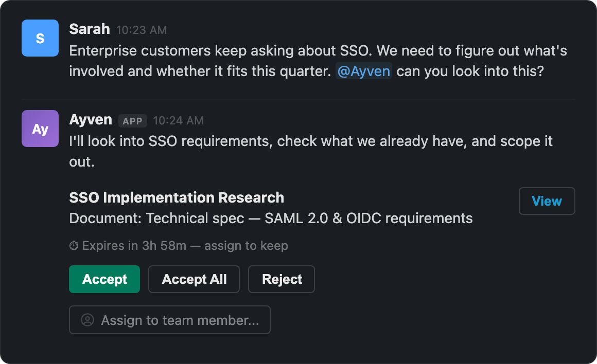View the SSO Implementation Research document

tap(547, 201)
